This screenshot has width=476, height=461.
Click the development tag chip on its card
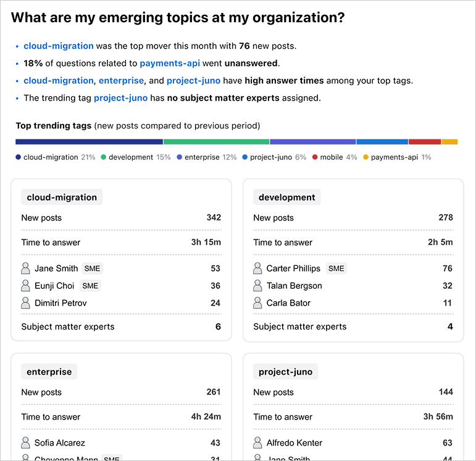coord(287,197)
